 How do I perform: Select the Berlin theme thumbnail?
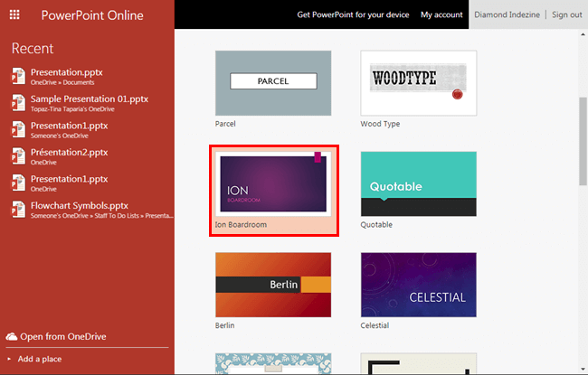click(x=273, y=285)
